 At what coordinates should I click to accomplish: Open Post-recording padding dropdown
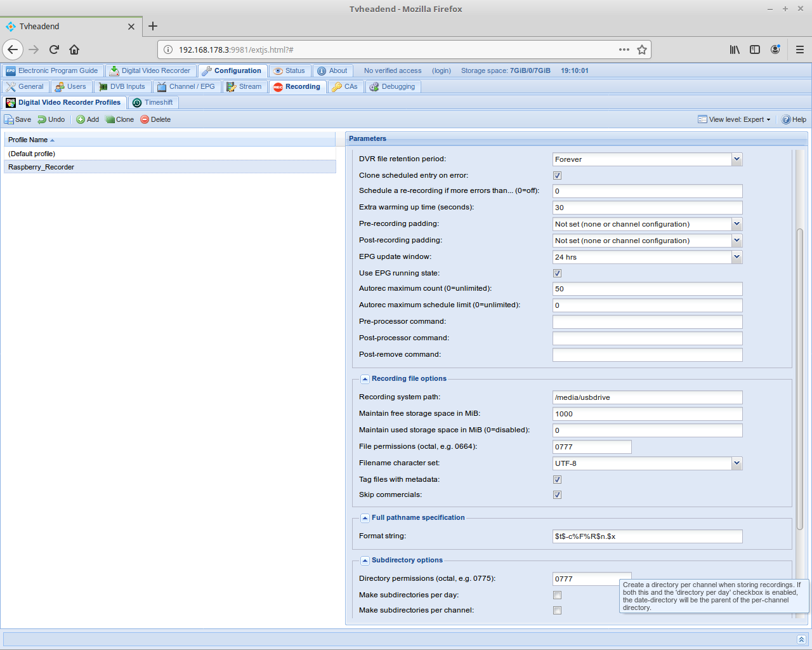tap(737, 241)
